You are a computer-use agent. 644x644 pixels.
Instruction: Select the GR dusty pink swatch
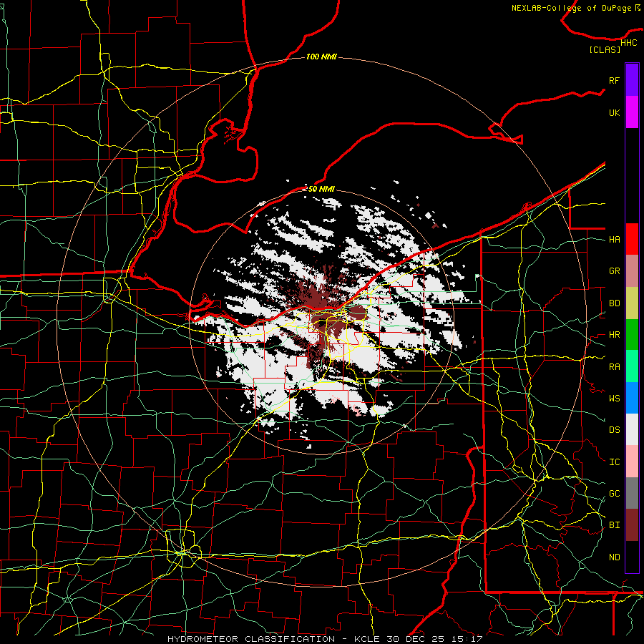tap(632, 271)
